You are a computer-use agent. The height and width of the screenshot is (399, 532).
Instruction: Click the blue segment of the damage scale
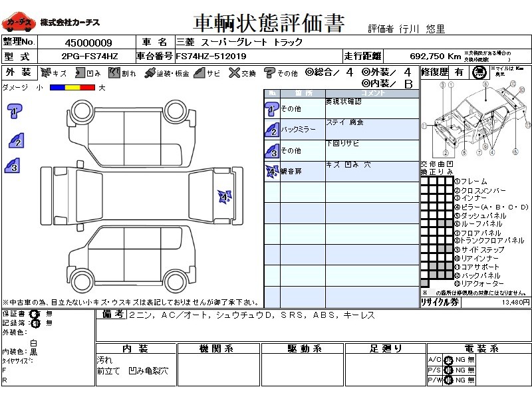point(57,88)
